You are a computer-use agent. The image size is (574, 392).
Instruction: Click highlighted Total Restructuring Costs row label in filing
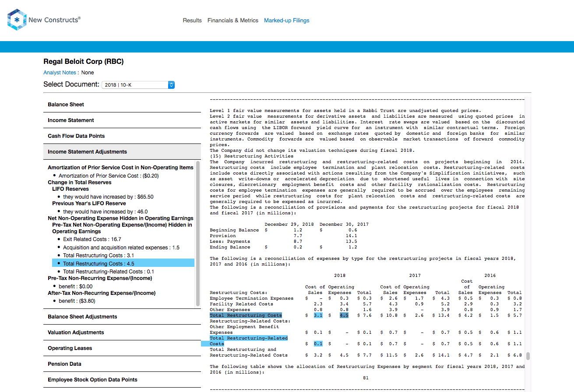click(x=246, y=315)
